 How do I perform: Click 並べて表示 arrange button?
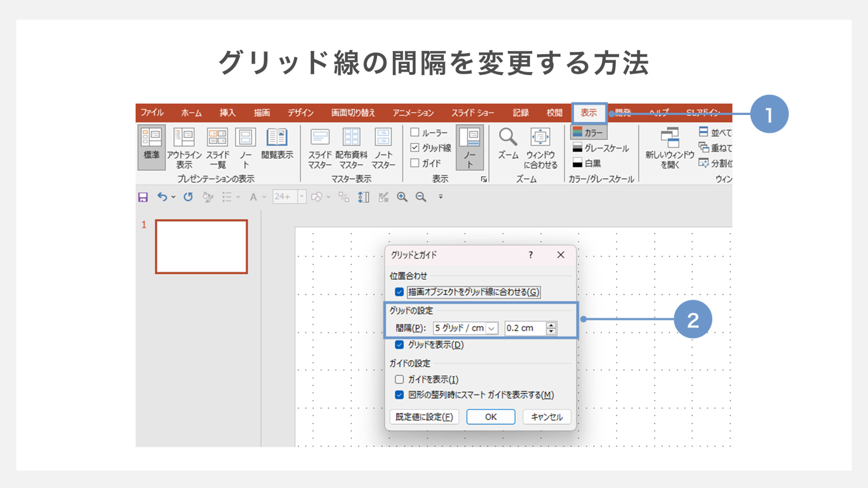click(x=716, y=132)
